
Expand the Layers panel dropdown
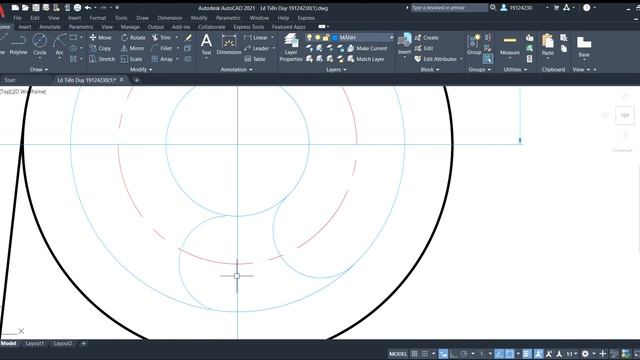pos(336,69)
